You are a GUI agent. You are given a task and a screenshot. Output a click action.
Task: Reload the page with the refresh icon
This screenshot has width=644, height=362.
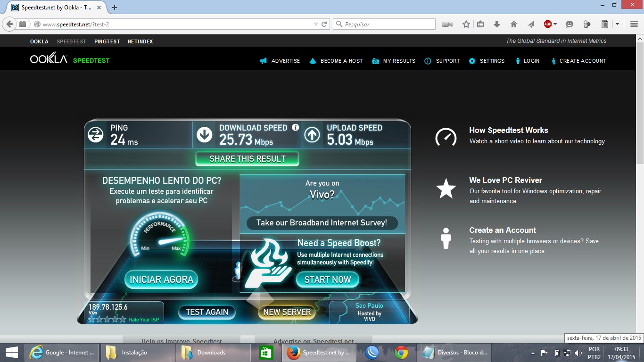[324, 24]
